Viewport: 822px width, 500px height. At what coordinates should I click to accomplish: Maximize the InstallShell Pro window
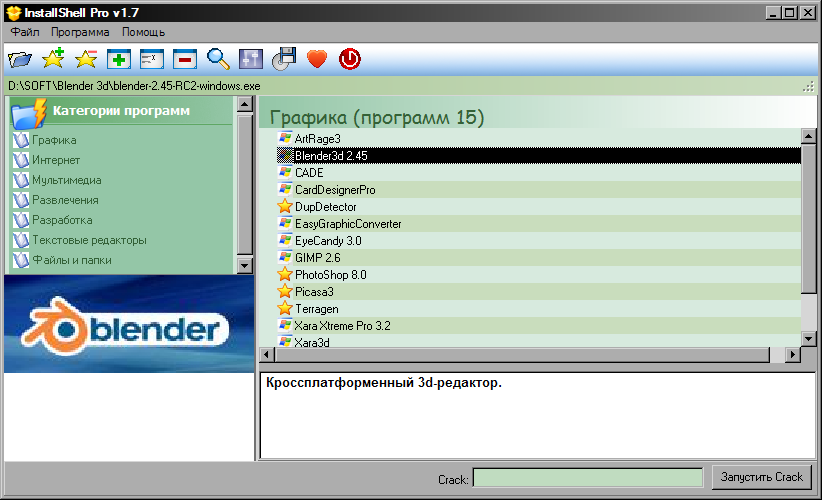tap(789, 13)
